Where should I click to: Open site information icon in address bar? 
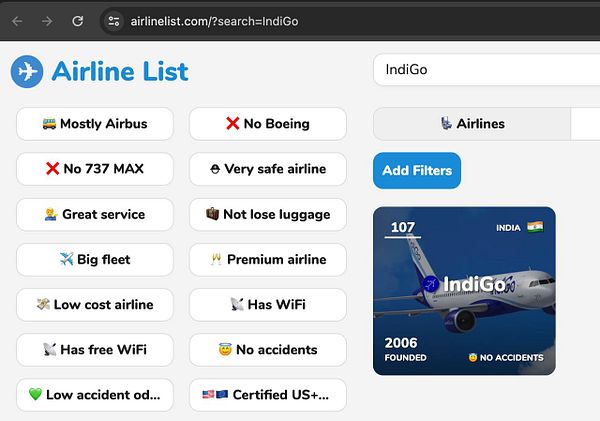114,21
